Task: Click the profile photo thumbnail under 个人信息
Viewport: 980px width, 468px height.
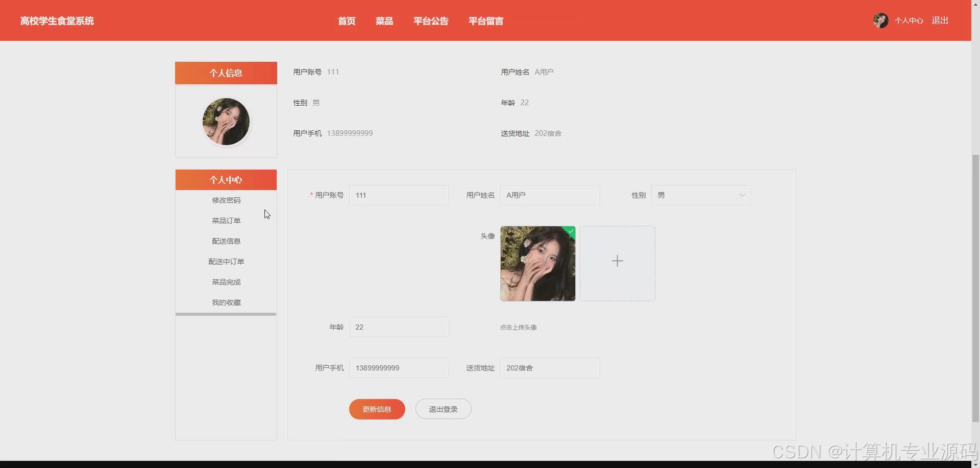Action: point(226,122)
